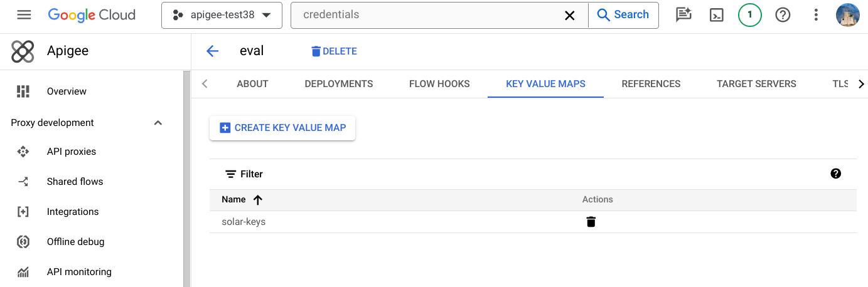
Task: Click the table help icon
Action: point(835,174)
